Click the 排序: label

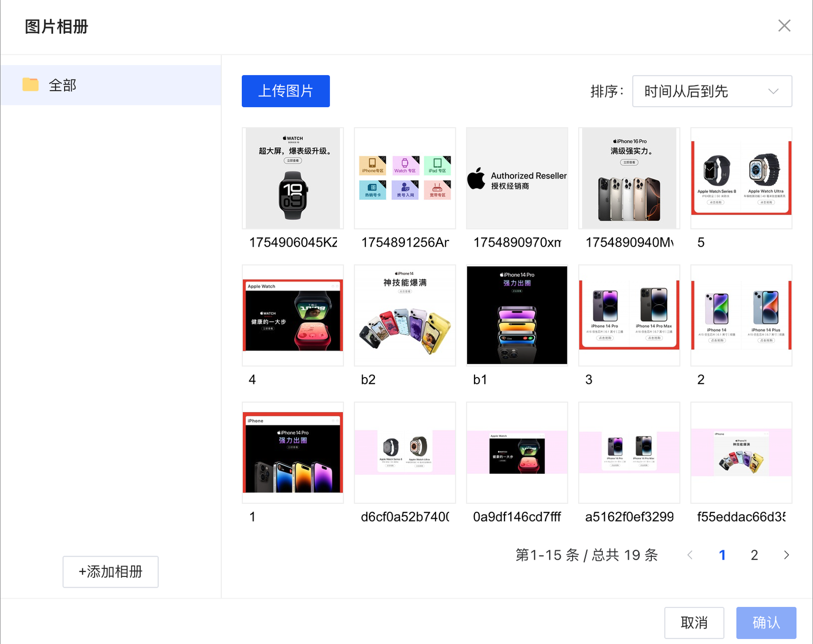tap(607, 91)
